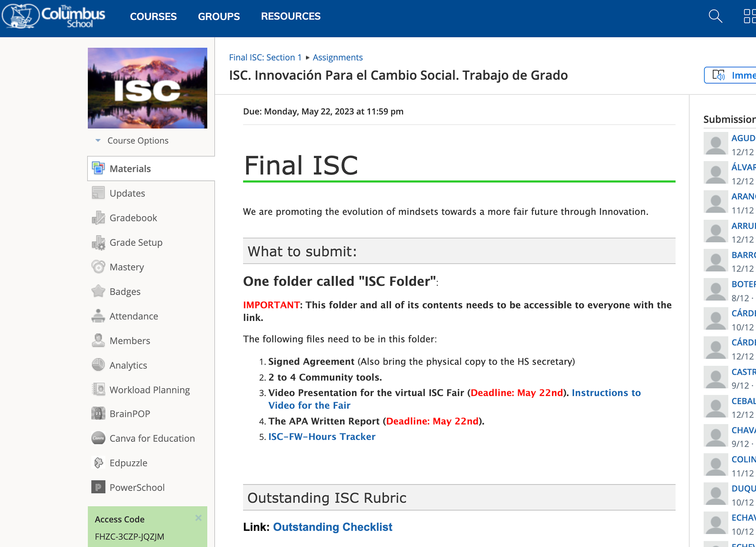Open the Analytics section label
Image resolution: width=756 pixels, height=547 pixels.
(x=128, y=365)
